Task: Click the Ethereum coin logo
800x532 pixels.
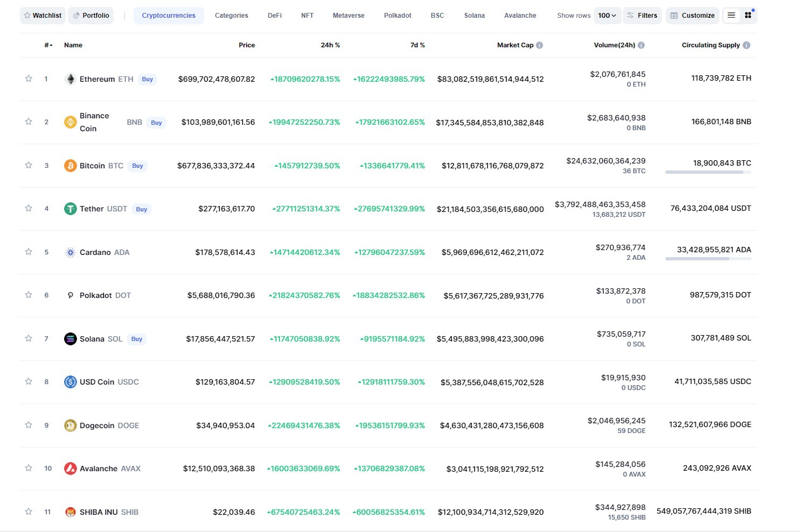Action: point(70,79)
